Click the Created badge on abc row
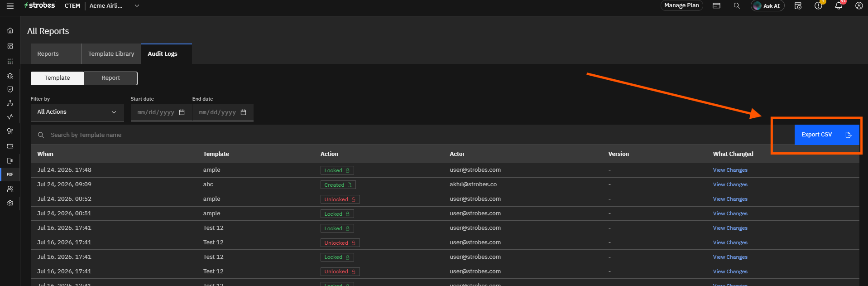This screenshot has height=286, width=868. click(x=338, y=185)
